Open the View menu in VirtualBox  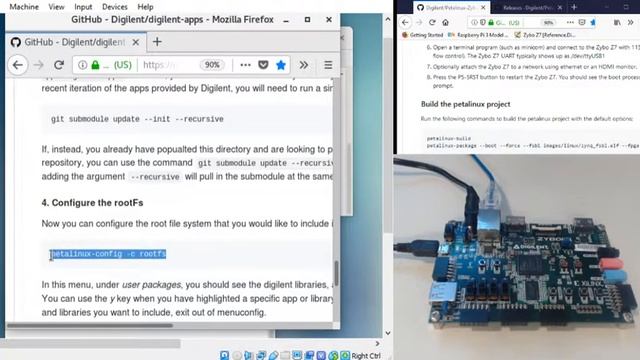click(56, 7)
